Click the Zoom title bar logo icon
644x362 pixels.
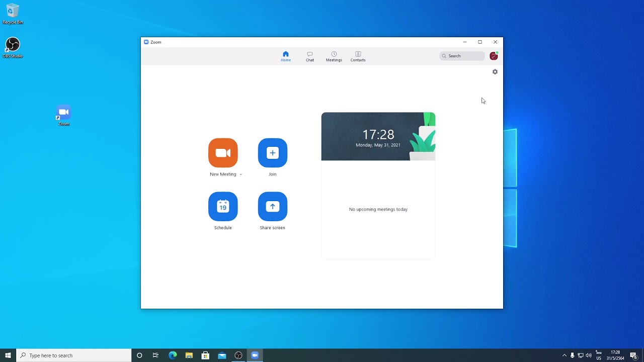pyautogui.click(x=146, y=42)
